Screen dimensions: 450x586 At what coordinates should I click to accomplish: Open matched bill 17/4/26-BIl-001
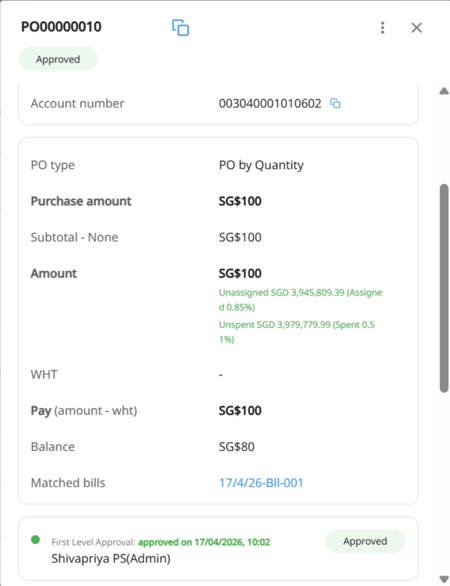[x=261, y=483]
